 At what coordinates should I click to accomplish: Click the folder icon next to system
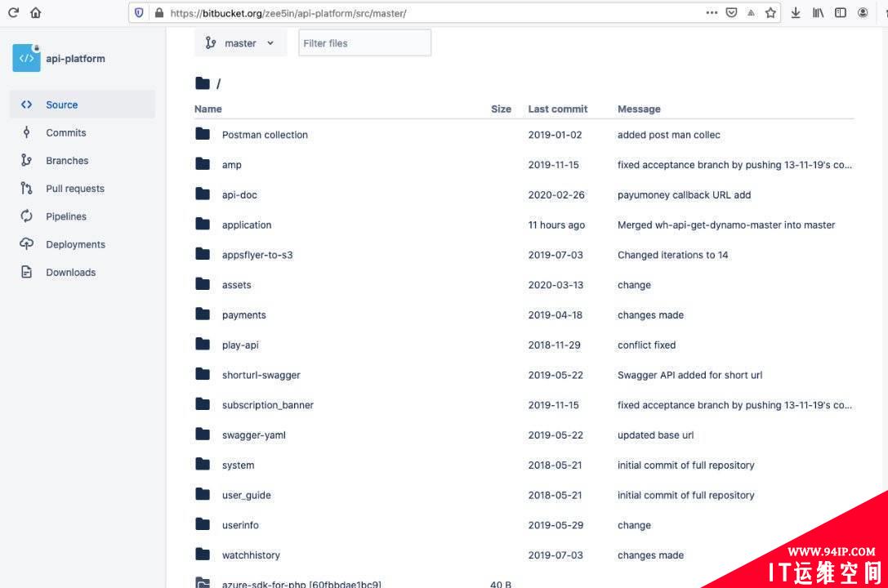pyautogui.click(x=202, y=464)
